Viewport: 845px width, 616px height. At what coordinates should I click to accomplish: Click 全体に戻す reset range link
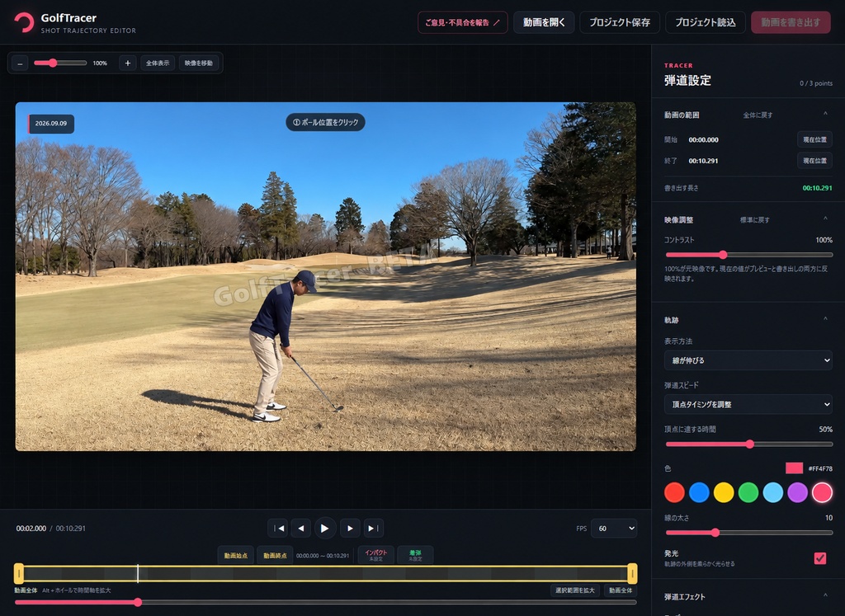pos(758,115)
